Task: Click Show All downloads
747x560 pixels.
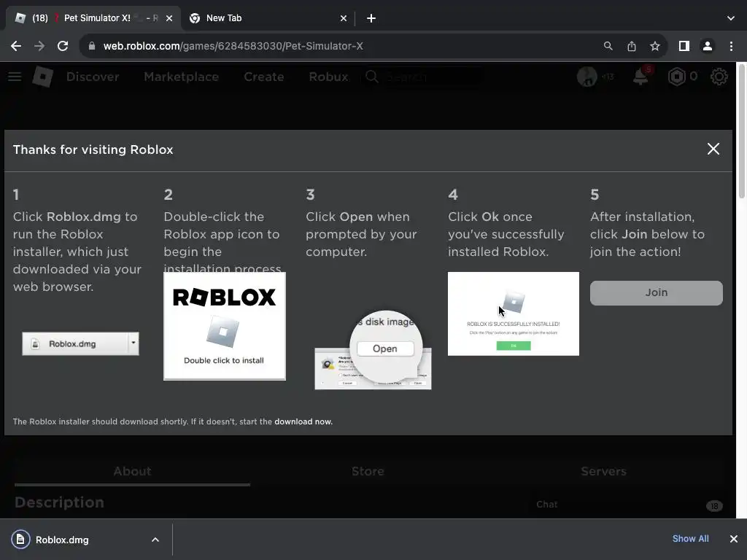Action: point(690,539)
